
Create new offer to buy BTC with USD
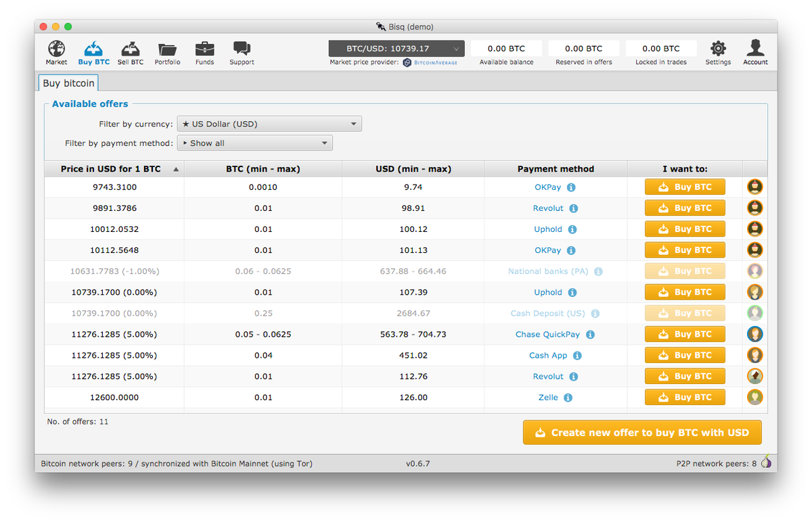(x=642, y=433)
